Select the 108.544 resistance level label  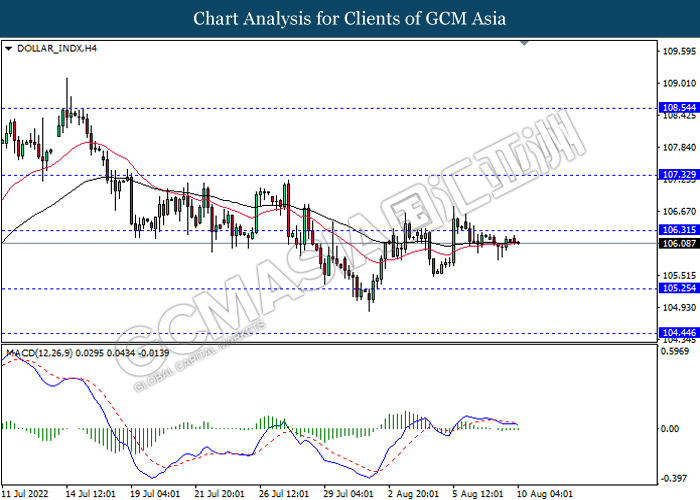[679, 108]
